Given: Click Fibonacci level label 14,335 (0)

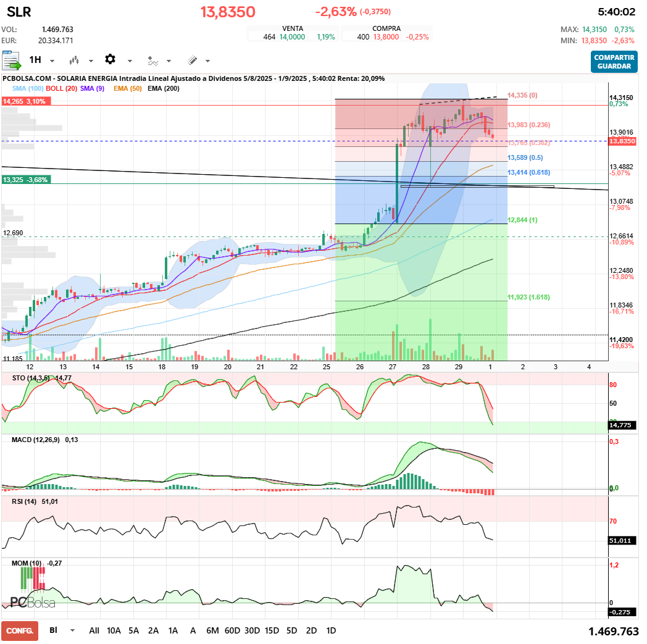Looking at the screenshot, I should tap(522, 95).
